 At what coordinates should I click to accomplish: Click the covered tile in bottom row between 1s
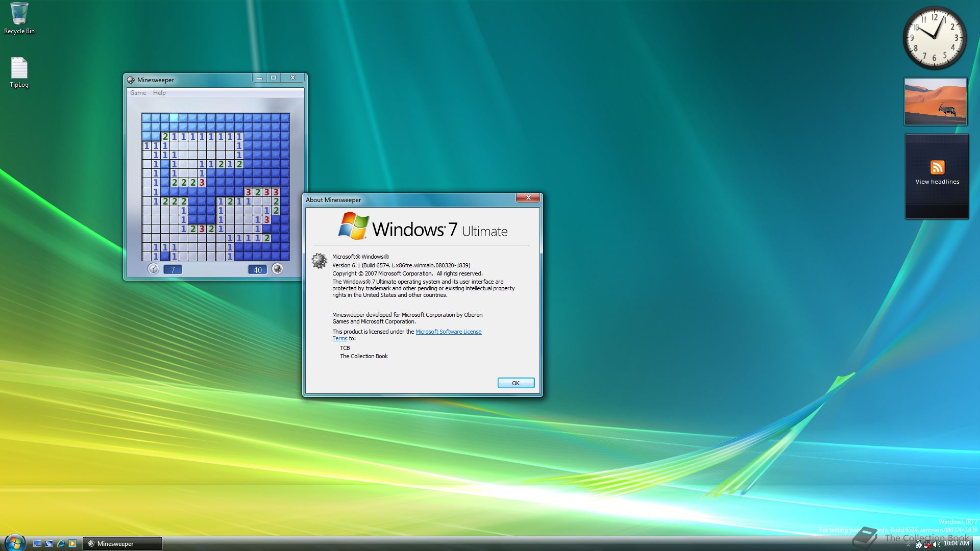coord(165,256)
